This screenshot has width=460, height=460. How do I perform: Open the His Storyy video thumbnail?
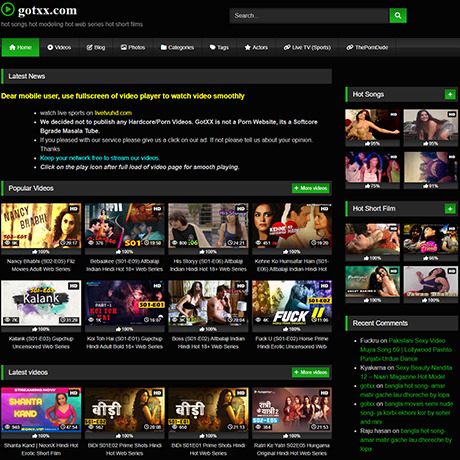point(208,226)
